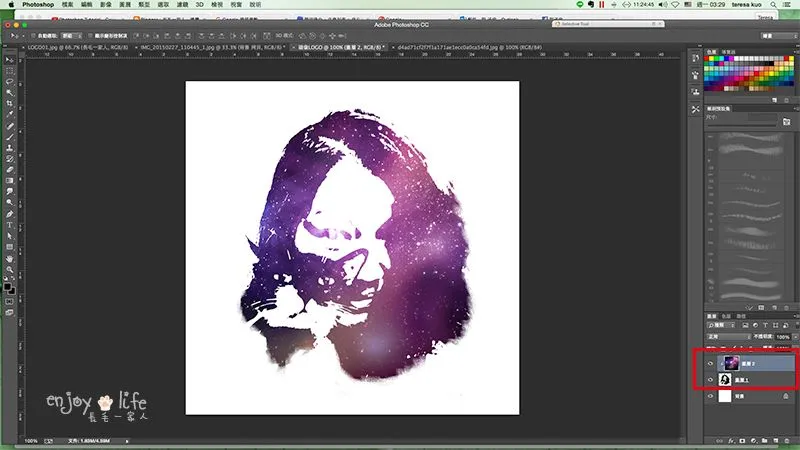Open the layer blend mode dropdown

[729, 337]
